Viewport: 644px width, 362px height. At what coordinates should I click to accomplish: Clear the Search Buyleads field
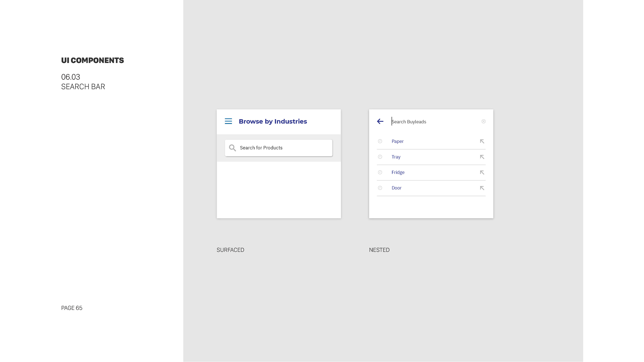[x=483, y=121]
